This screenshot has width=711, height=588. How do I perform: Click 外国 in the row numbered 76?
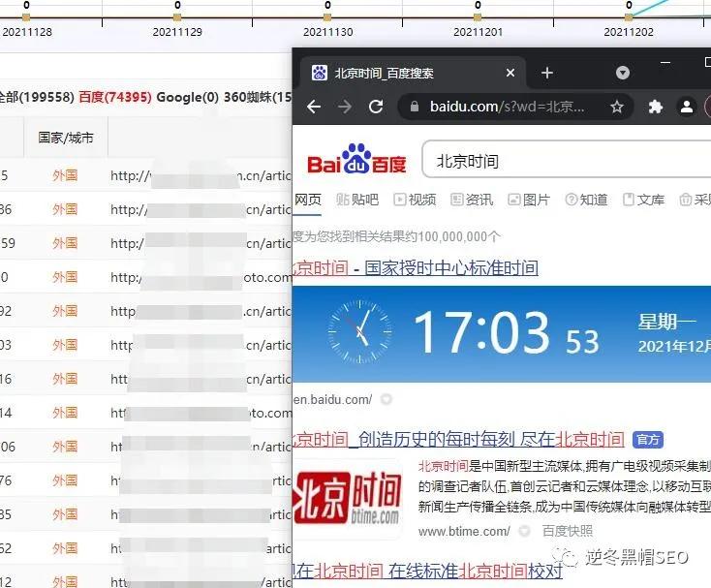(x=65, y=480)
